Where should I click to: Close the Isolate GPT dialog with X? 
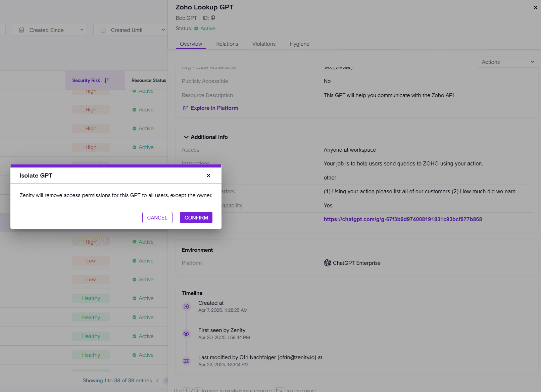click(x=208, y=176)
